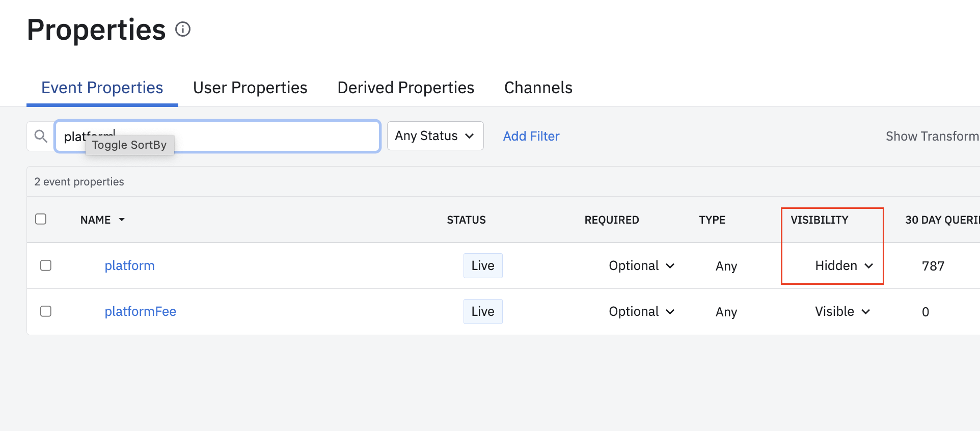This screenshot has height=431, width=980.
Task: Click the NAME column sort arrow
Action: coord(122,220)
